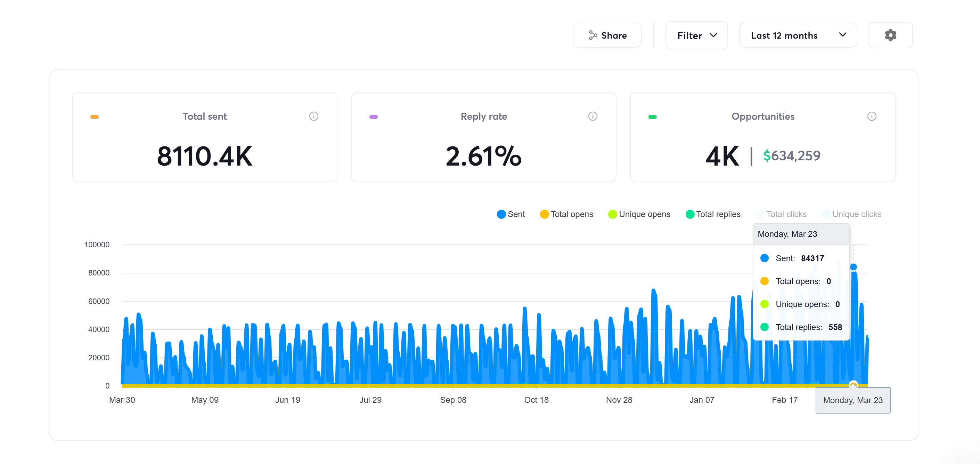Viewport: 980px width, 464px height.
Task: Click the green Opportunities indicator pill
Action: pyautogui.click(x=652, y=117)
